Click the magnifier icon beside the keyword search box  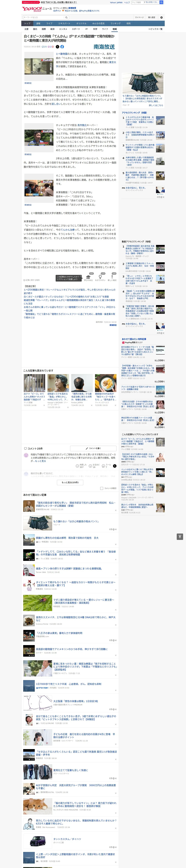(x=66, y=18)
